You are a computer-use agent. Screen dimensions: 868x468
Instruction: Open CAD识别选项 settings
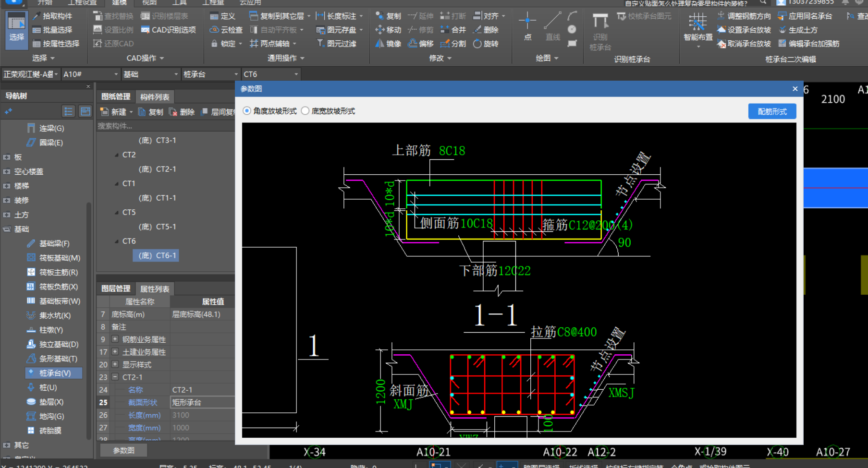[x=168, y=30]
